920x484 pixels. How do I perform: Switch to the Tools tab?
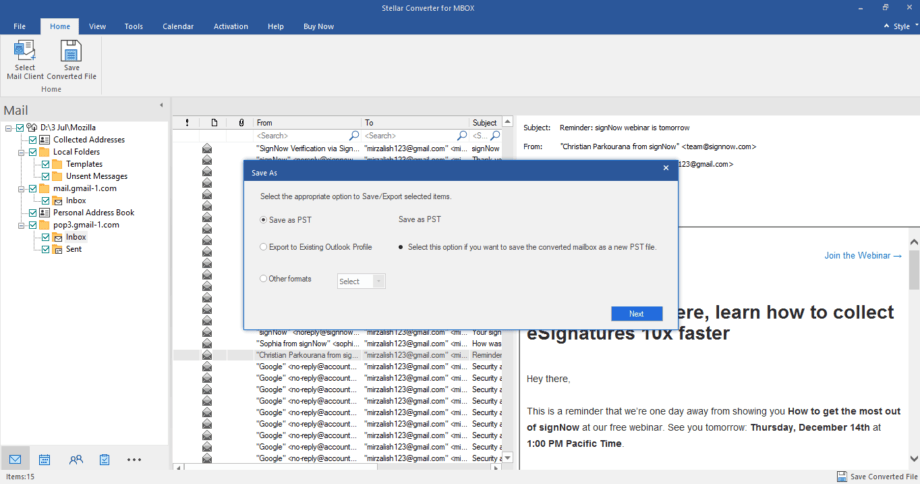coord(133,26)
